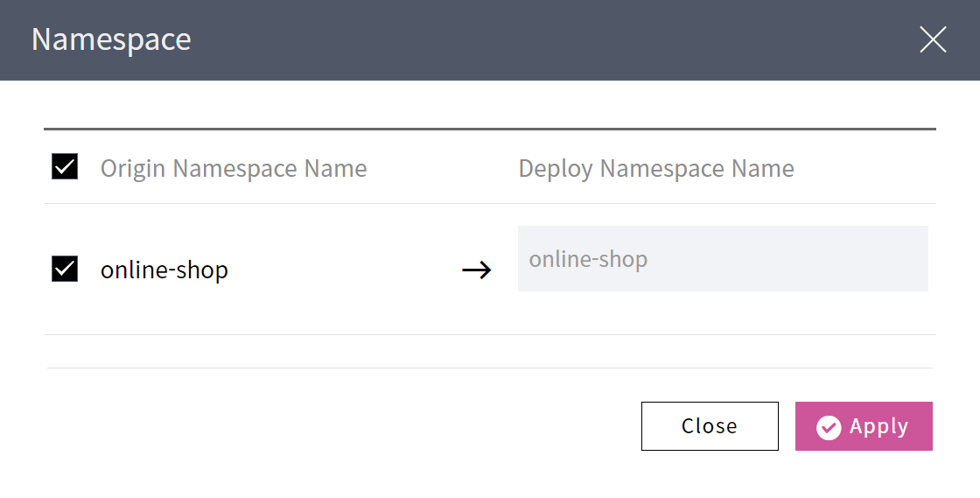Image resolution: width=980 pixels, height=498 pixels.
Task: Toggle the select-all checkbox in the table header
Action: 65,166
